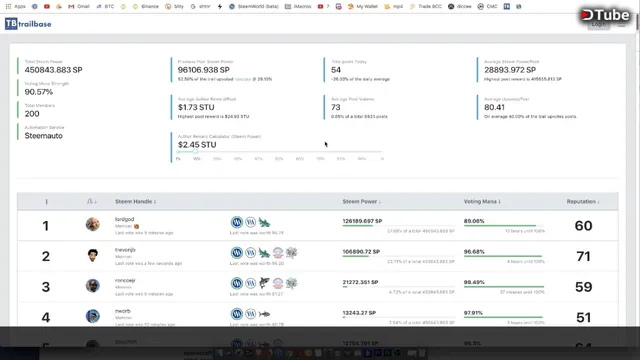Click trevonjb's pink clam badge

[278, 253]
